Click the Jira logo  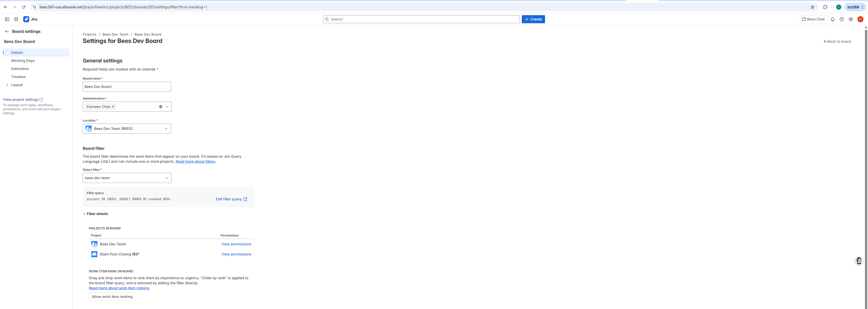click(x=30, y=19)
